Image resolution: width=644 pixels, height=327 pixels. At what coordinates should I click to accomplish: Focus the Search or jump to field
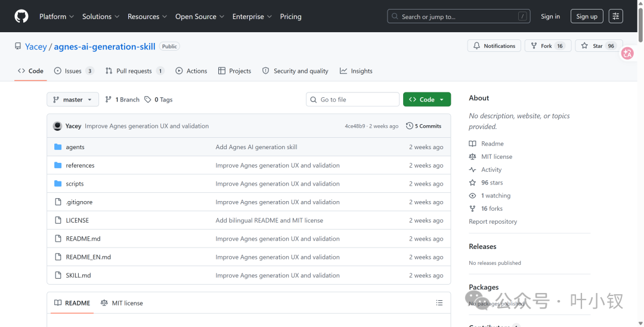pyautogui.click(x=459, y=17)
